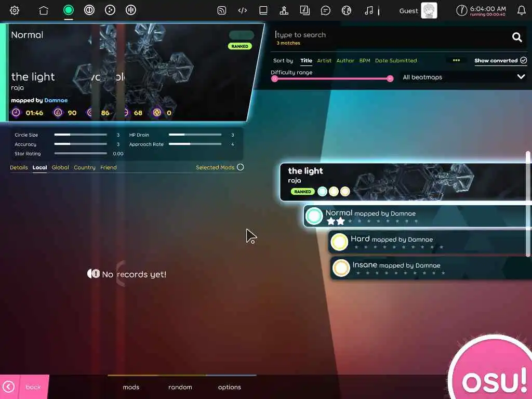532x399 pixels.
Task: Sort by Artist
Action: pyautogui.click(x=324, y=60)
